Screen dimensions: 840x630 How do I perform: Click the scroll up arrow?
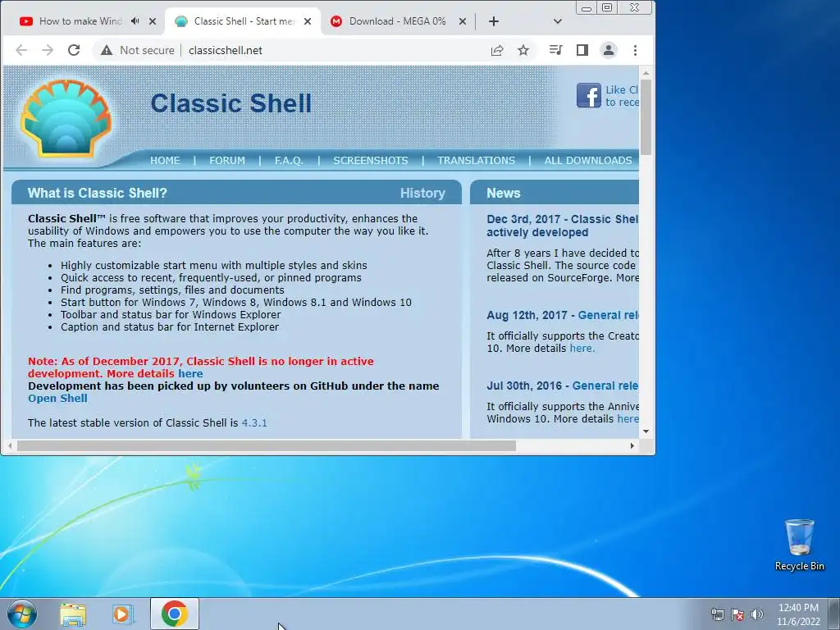[x=646, y=73]
